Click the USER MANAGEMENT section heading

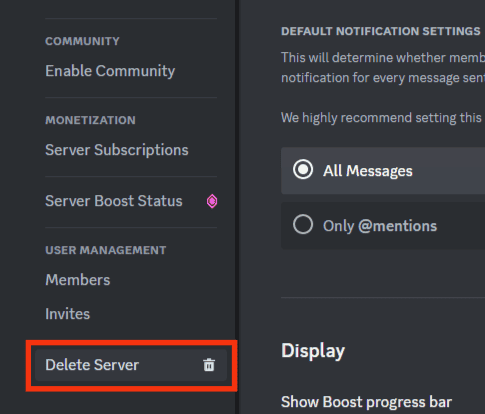[x=106, y=250]
